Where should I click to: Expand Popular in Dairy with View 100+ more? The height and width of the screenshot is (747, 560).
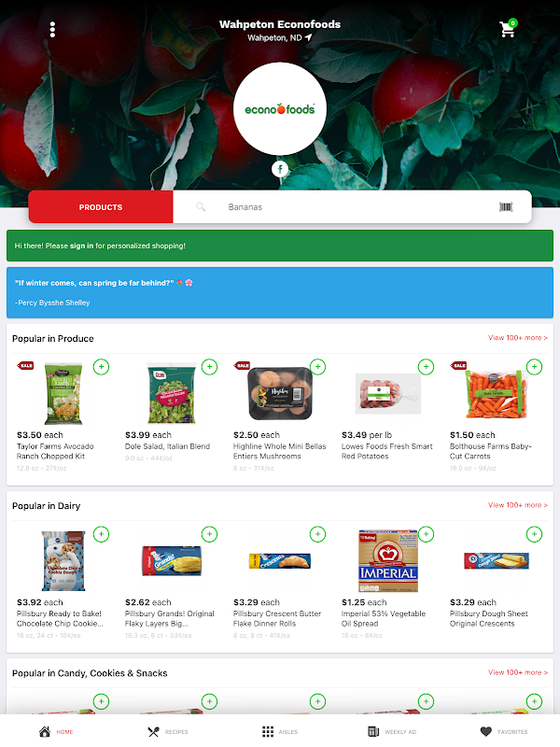click(518, 505)
